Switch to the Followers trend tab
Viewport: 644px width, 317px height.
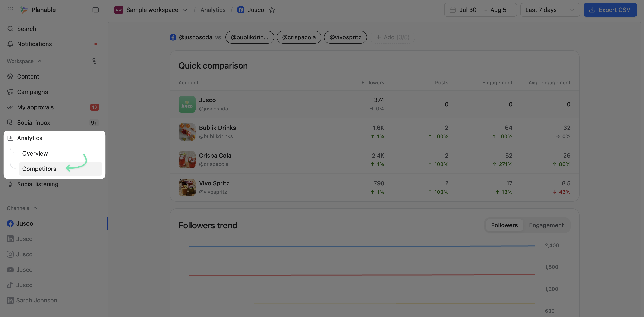[x=504, y=225]
